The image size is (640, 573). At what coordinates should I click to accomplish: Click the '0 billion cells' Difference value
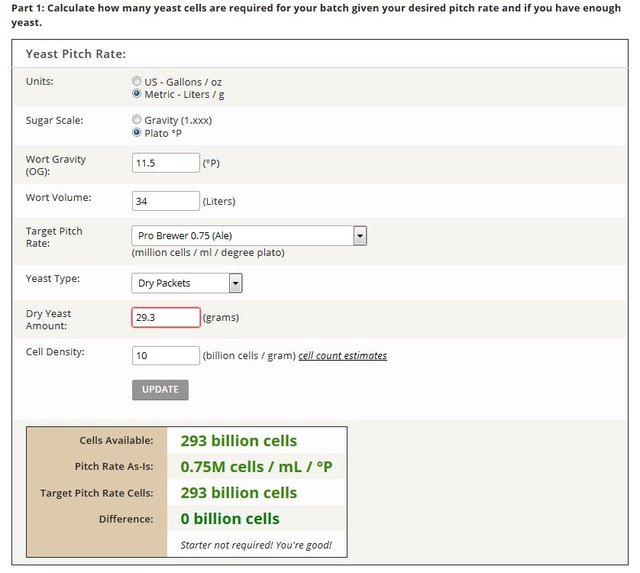230,519
